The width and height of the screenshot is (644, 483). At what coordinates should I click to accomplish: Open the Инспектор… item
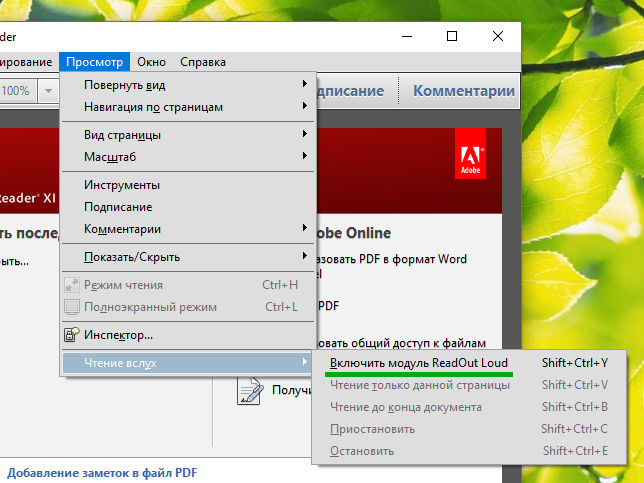(189, 335)
